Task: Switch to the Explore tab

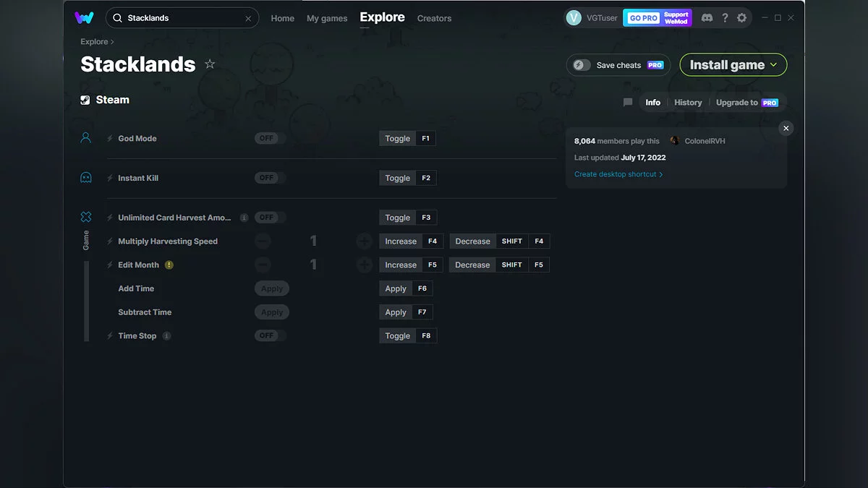Action: pyautogui.click(x=382, y=17)
